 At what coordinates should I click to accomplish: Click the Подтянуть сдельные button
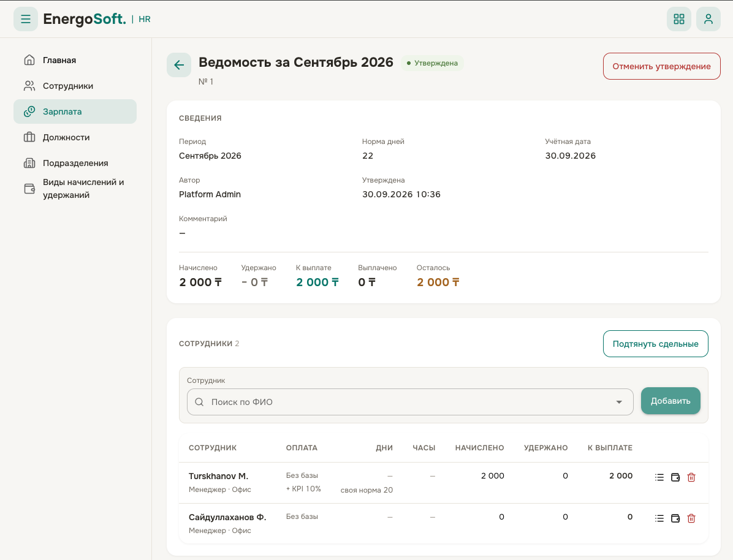655,344
